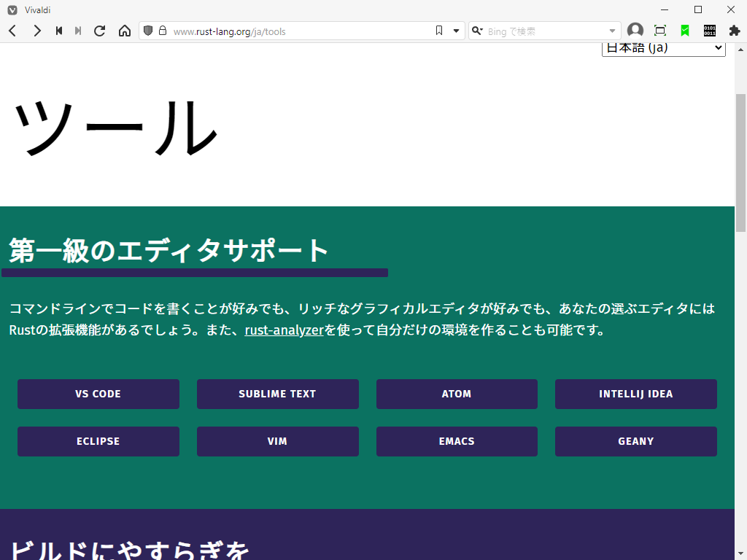Focus the Bing search field
The width and height of the screenshot is (747, 560).
point(546,31)
